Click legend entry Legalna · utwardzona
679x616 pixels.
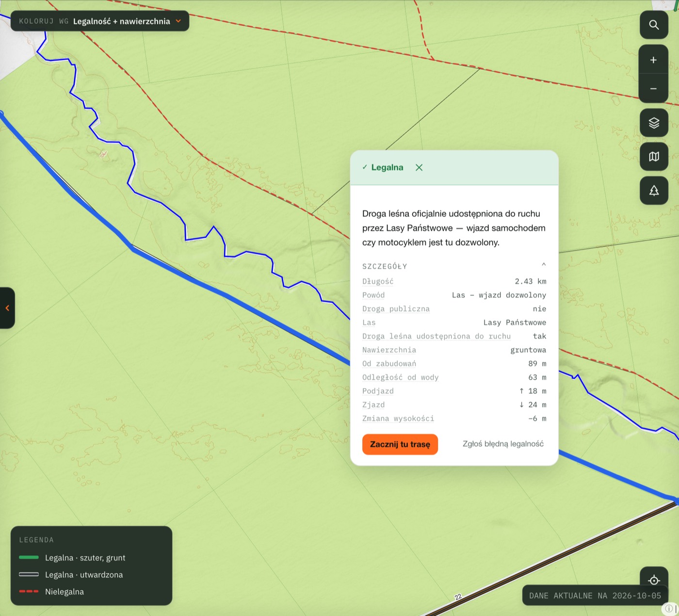84,575
